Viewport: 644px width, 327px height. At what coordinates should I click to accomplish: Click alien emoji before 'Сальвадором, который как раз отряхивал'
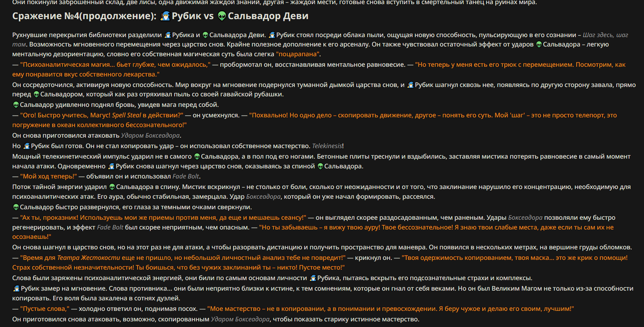pos(36,94)
